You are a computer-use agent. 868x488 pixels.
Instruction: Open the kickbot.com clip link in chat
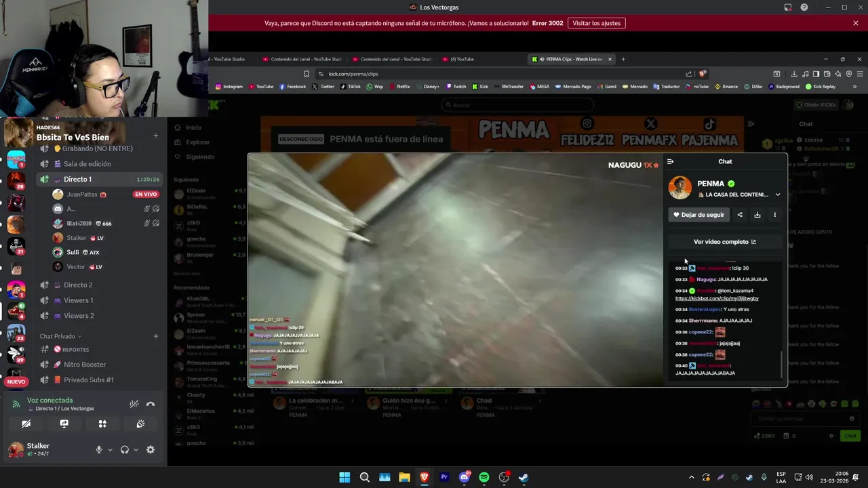(717, 298)
